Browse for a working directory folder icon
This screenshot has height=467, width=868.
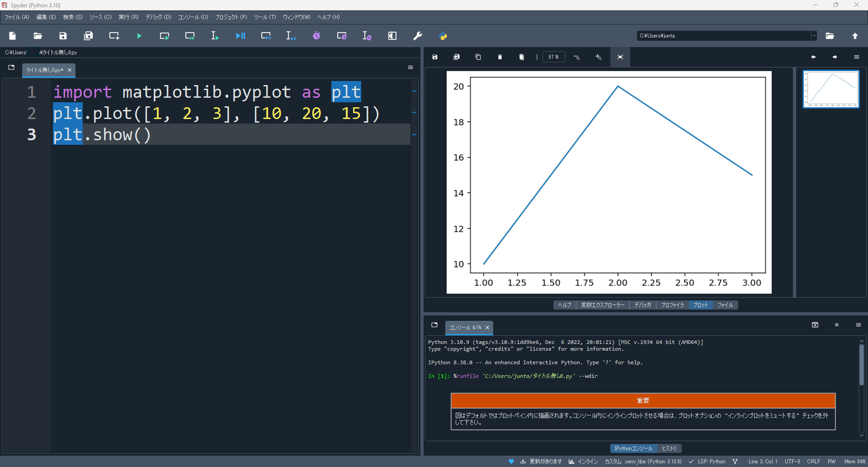click(830, 36)
